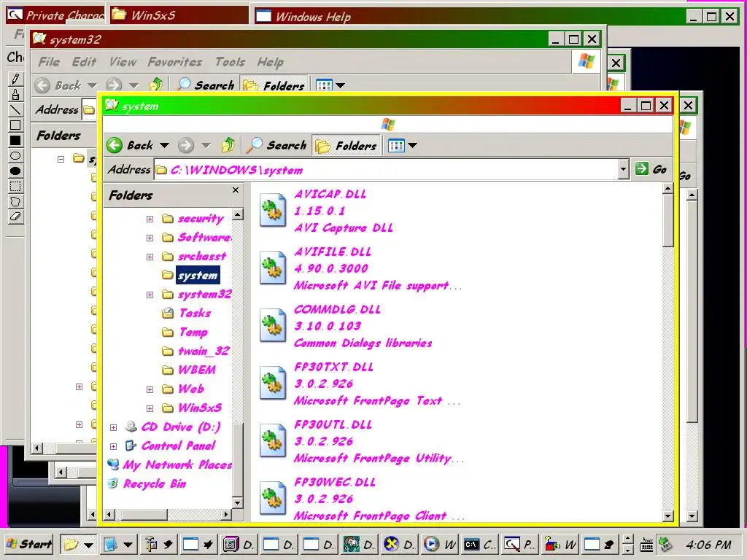Select the FP30UTL.DLL file icon
The image size is (747, 560).
273,440
